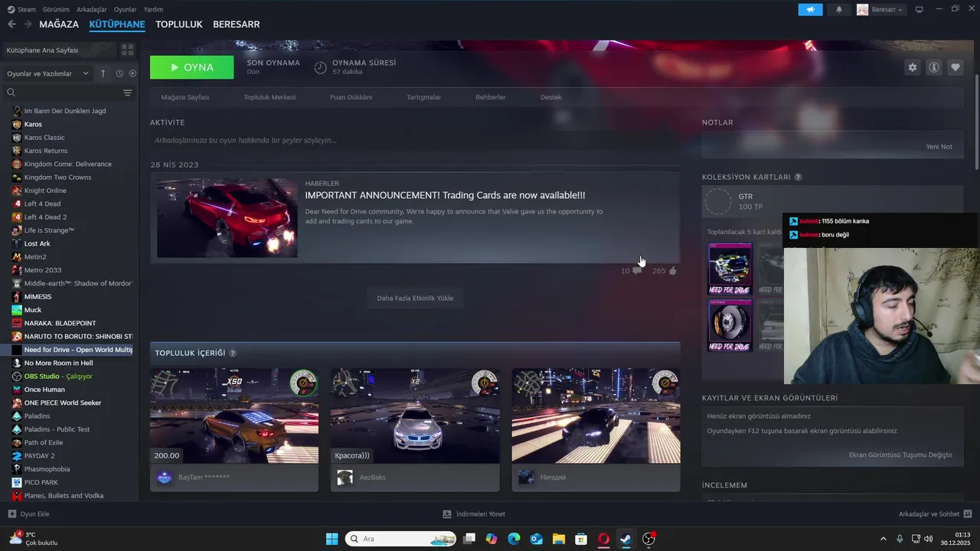Screen dimensions: 980x551
Task: Open Topluluk Merkezi link
Action: [x=269, y=97]
